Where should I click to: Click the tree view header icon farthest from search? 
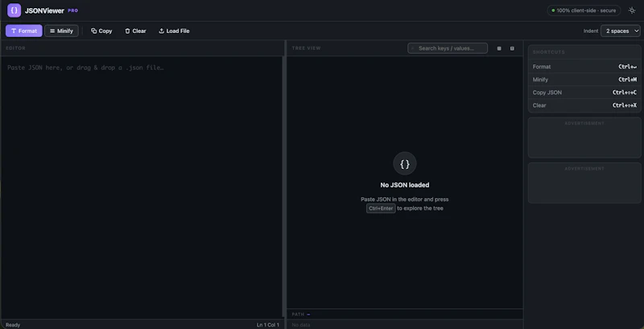[512, 48]
